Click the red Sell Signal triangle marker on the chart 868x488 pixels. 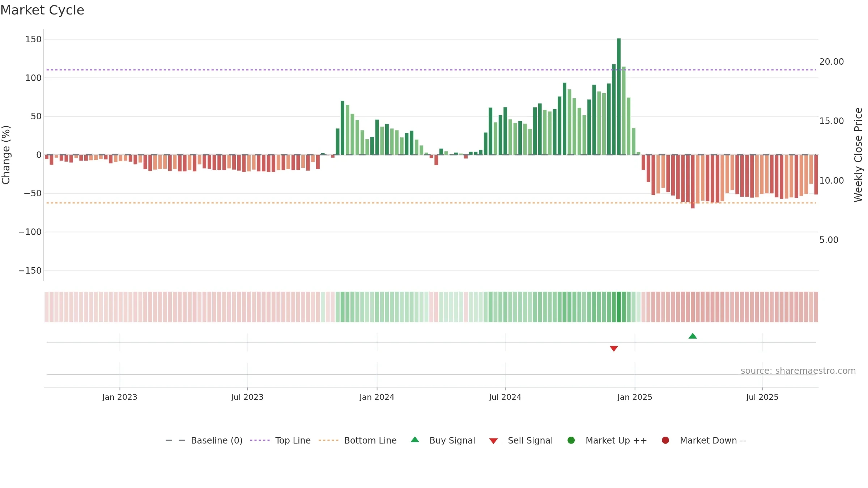(614, 348)
